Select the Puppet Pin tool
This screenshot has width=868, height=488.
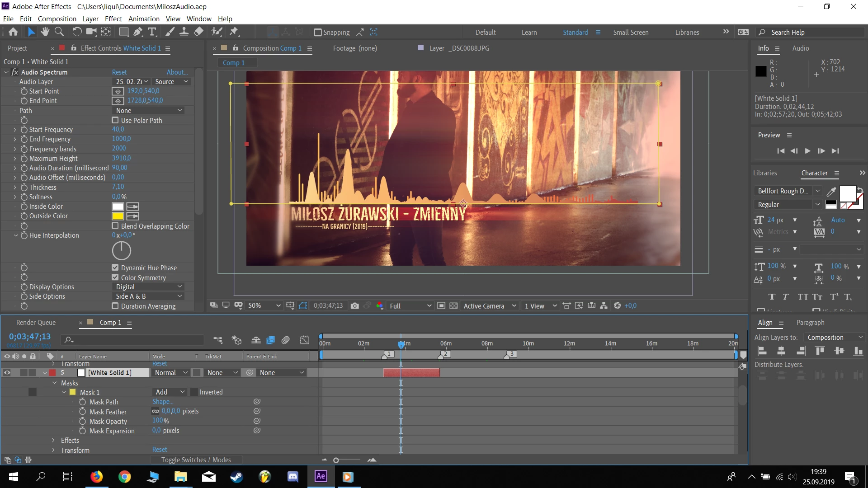click(x=234, y=32)
